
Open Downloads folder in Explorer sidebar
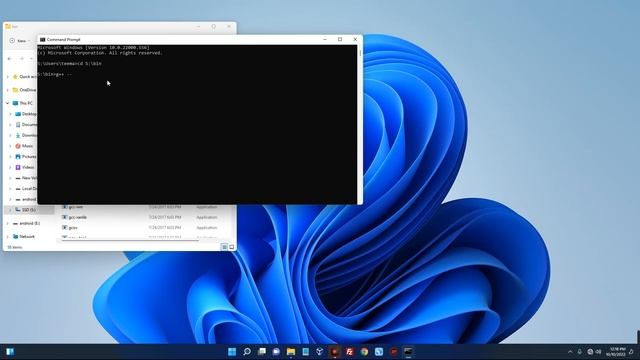coord(26,135)
